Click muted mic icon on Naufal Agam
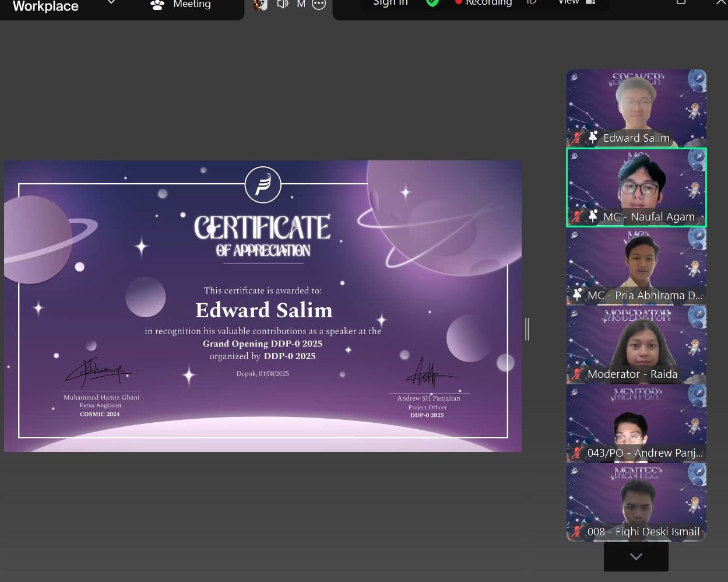This screenshot has width=728, height=582. pyautogui.click(x=577, y=216)
